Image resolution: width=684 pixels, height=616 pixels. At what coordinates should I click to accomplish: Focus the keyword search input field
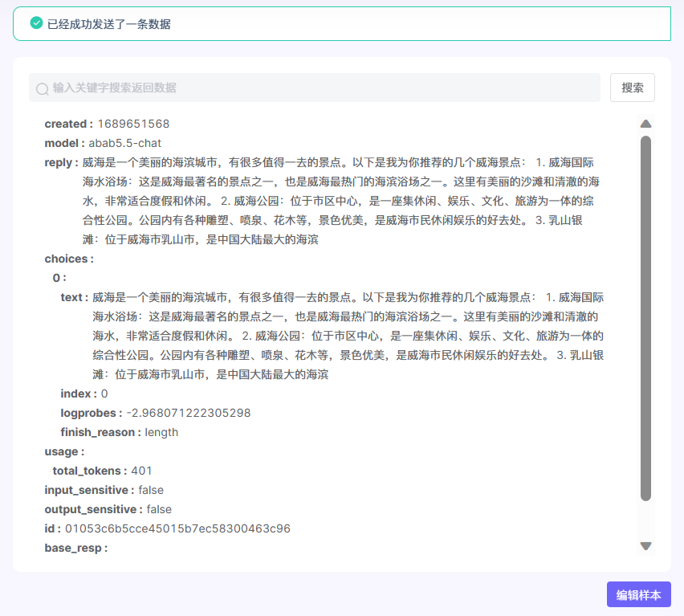pos(321,88)
